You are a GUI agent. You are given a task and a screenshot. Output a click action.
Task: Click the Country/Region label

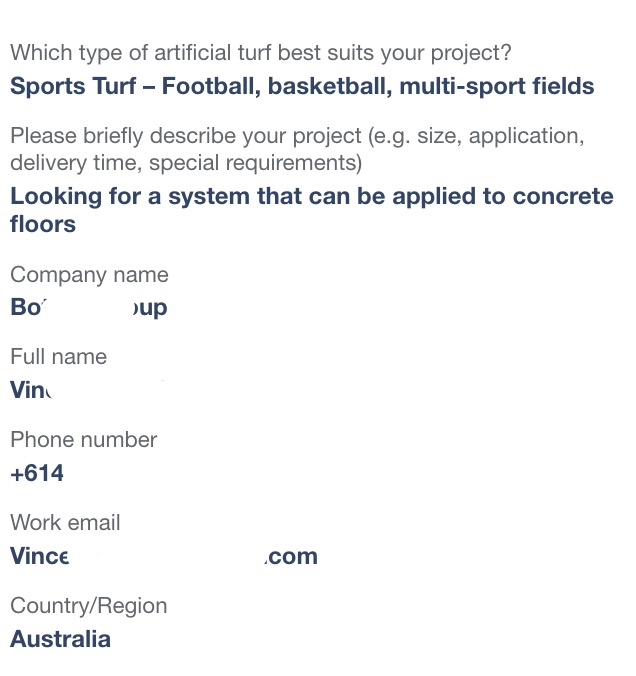(89, 606)
